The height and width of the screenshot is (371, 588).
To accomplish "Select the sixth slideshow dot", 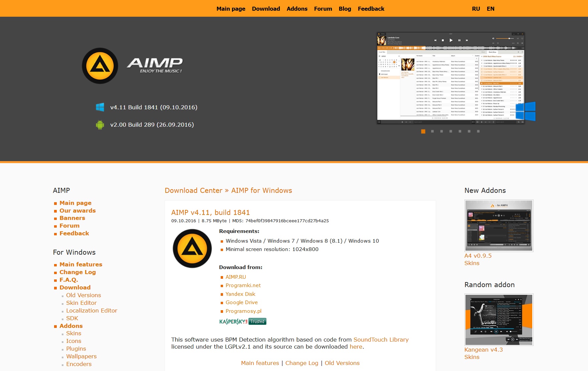I will pyautogui.click(x=469, y=131).
